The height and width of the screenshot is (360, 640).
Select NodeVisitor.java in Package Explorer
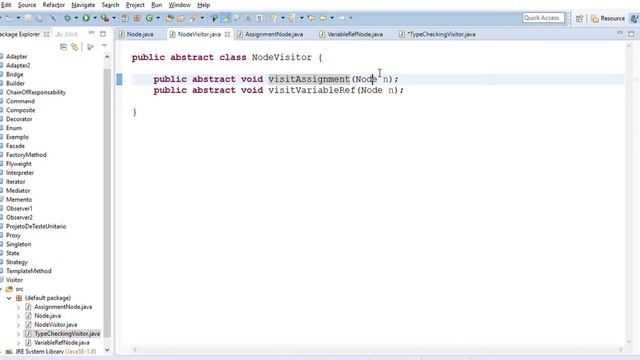[x=56, y=325]
